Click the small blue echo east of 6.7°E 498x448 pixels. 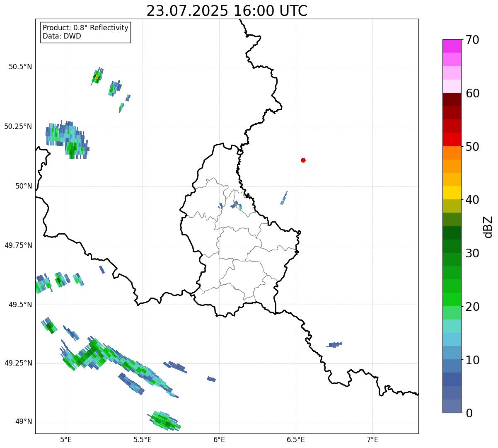[334, 345]
